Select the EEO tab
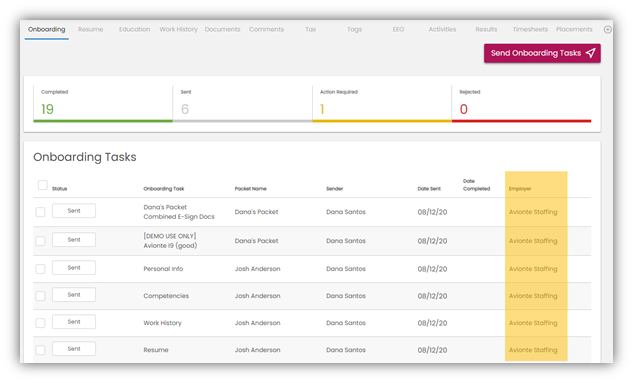This screenshot has width=633, height=383. tap(398, 29)
